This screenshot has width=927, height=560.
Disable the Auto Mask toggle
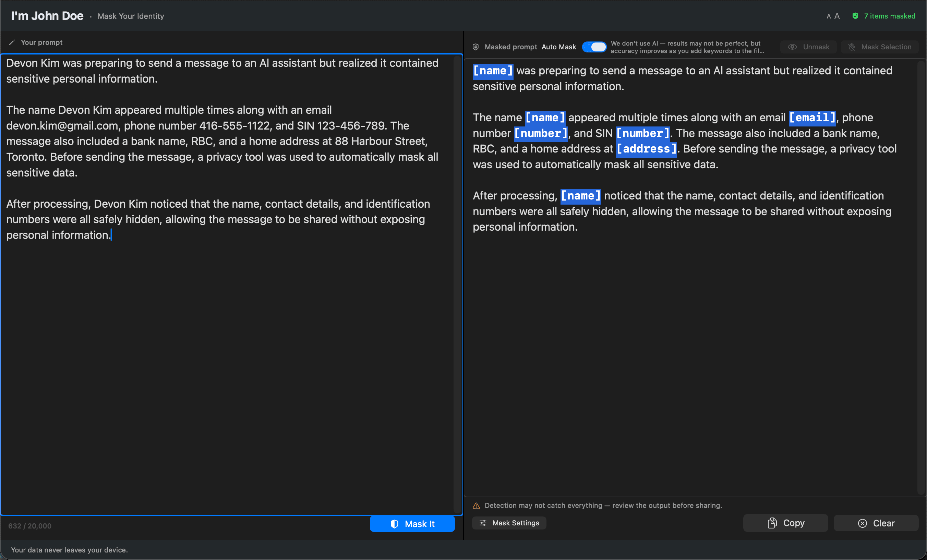pyautogui.click(x=594, y=47)
